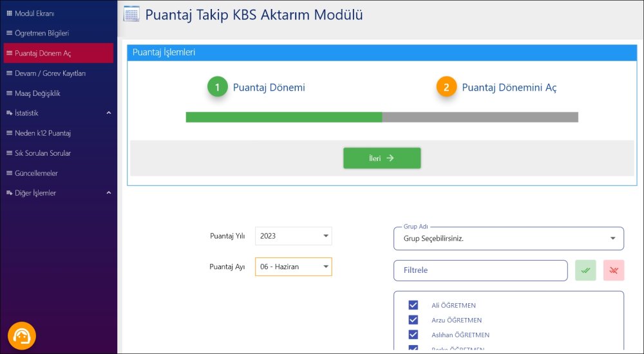Click orange step 2 circle Puantaj Dönemini Aç
Screen dimensions: 644x354
coord(446,87)
